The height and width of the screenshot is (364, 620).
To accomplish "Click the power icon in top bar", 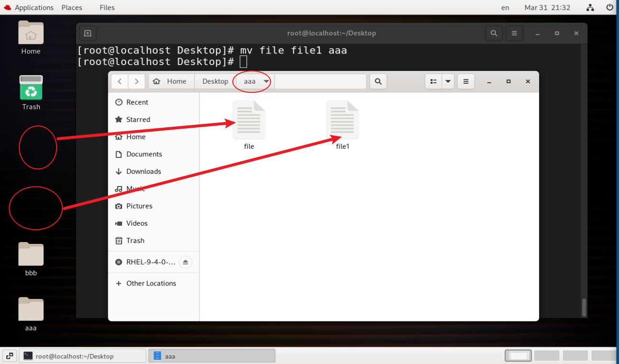I will [609, 8].
